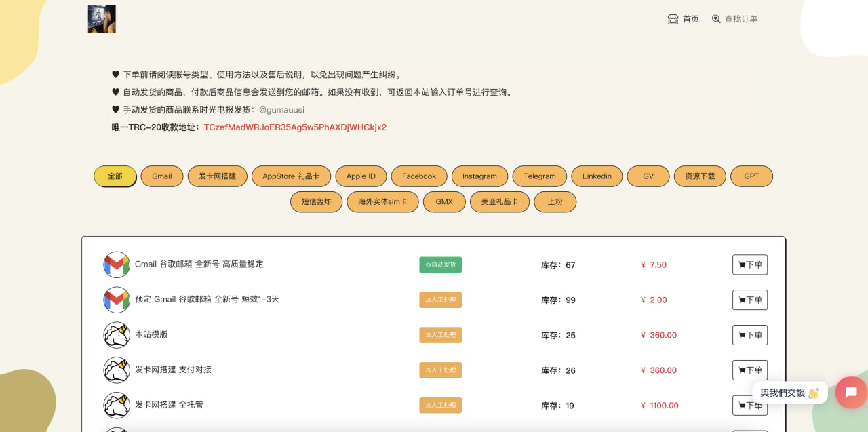The image size is (868, 432).
Task: Click 人工处理 tag on 支付对接 row
Action: tap(441, 370)
